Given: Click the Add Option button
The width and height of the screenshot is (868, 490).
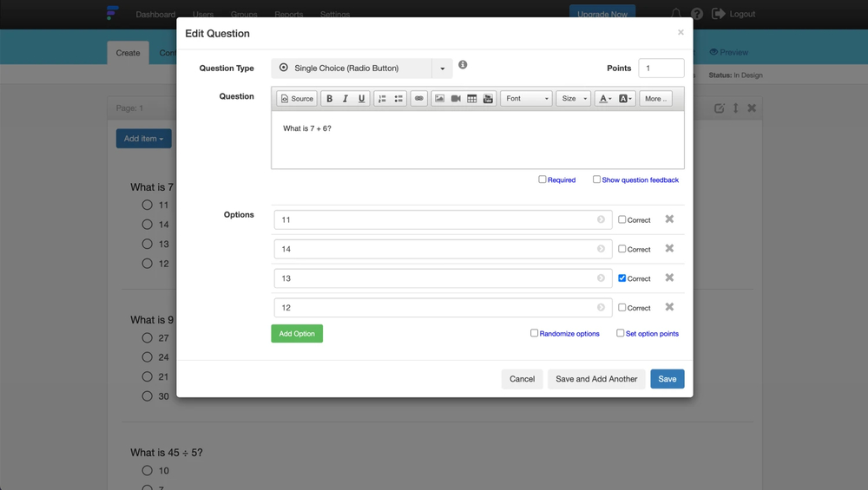Looking at the screenshot, I should tap(297, 334).
